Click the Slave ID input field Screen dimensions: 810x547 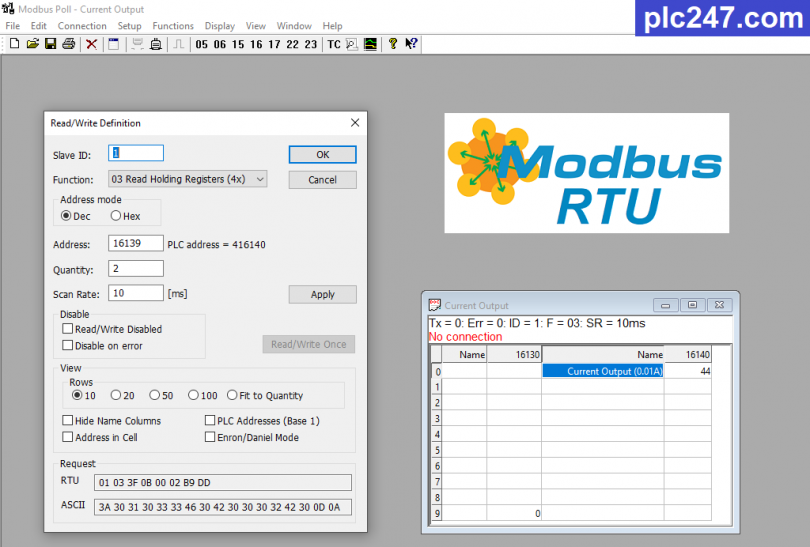click(136, 153)
